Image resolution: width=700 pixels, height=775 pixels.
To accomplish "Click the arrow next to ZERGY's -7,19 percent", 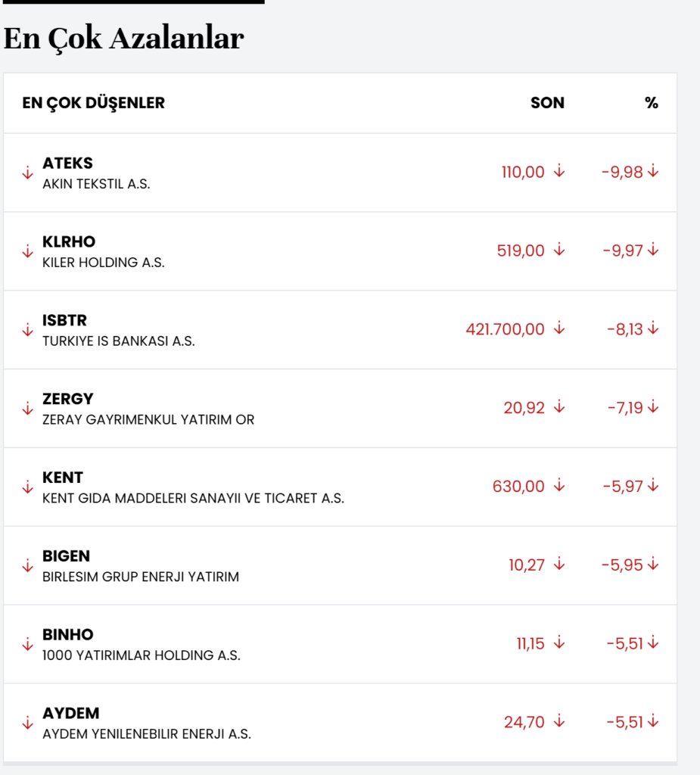I will click(x=653, y=407).
